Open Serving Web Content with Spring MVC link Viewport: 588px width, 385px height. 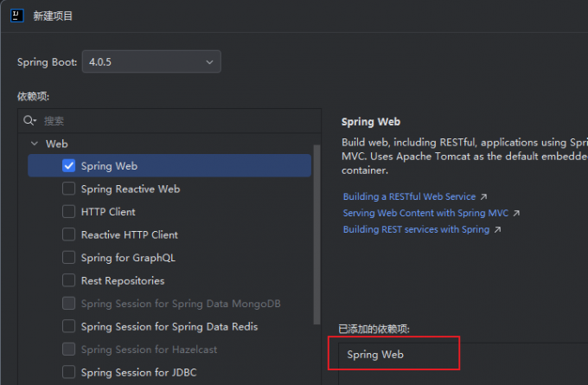425,213
